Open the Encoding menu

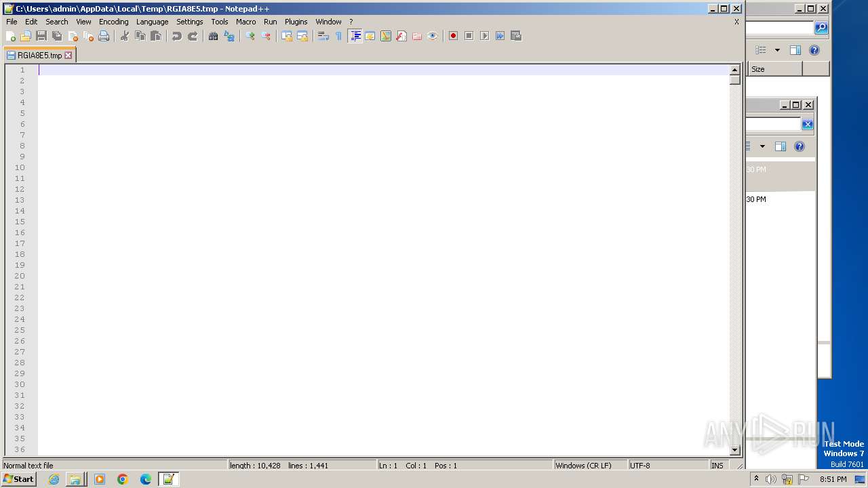(113, 22)
